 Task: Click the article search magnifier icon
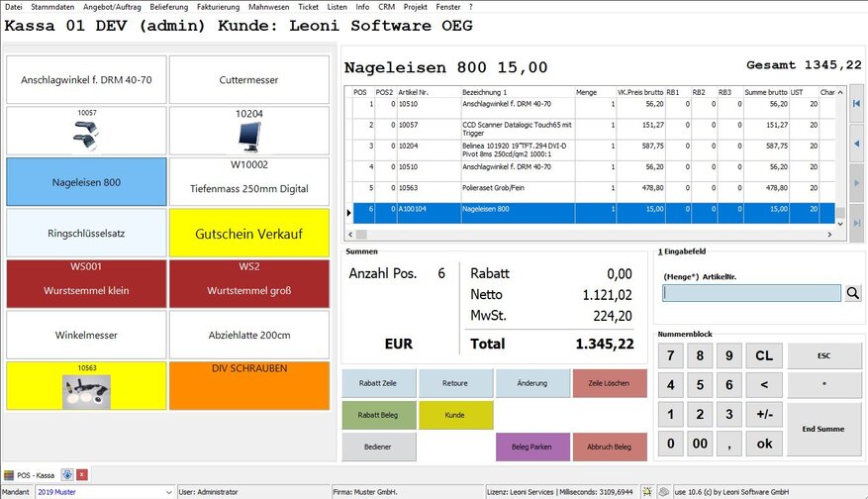tap(853, 293)
